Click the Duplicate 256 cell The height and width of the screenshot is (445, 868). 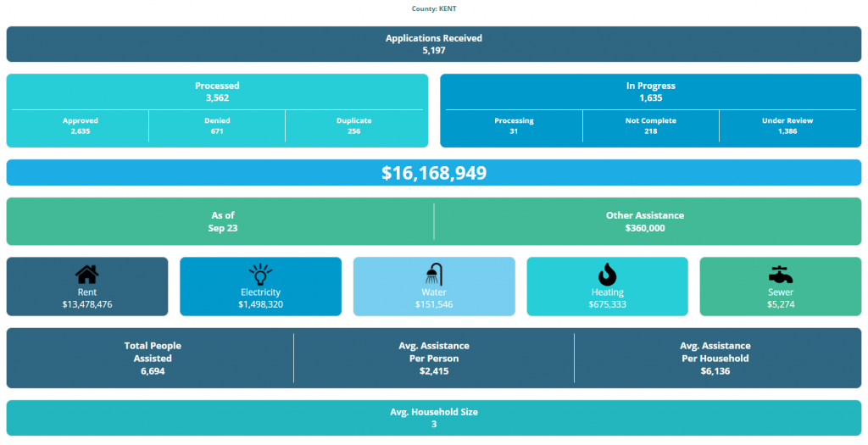click(354, 126)
